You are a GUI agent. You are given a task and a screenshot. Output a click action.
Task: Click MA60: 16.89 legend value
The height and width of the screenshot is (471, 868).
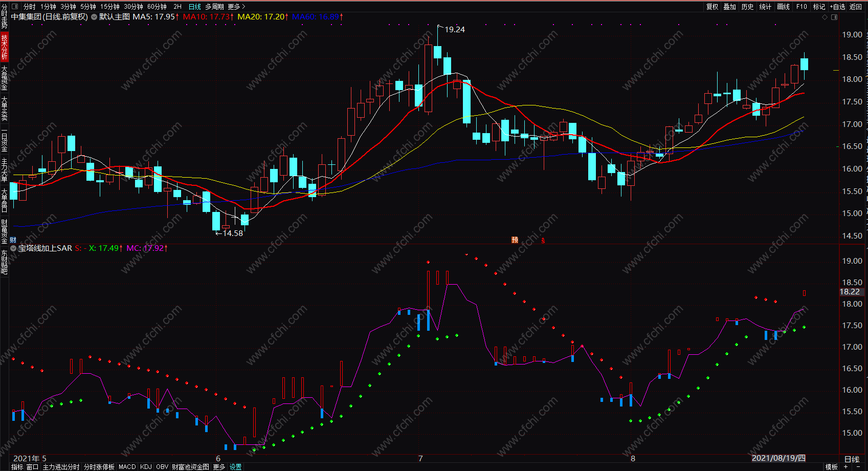pos(317,17)
